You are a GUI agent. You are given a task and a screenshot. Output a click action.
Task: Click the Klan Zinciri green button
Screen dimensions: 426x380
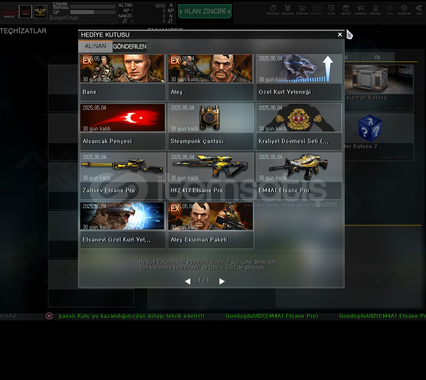pos(205,12)
